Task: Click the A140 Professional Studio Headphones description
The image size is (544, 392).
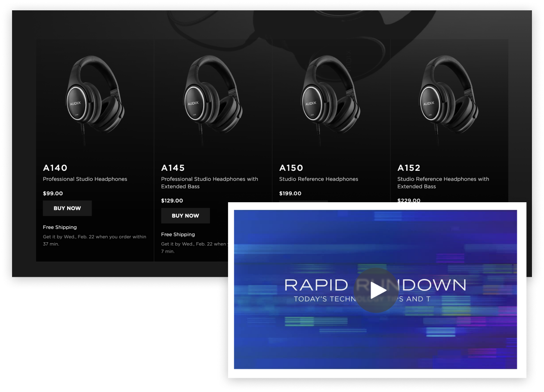Action: (85, 179)
